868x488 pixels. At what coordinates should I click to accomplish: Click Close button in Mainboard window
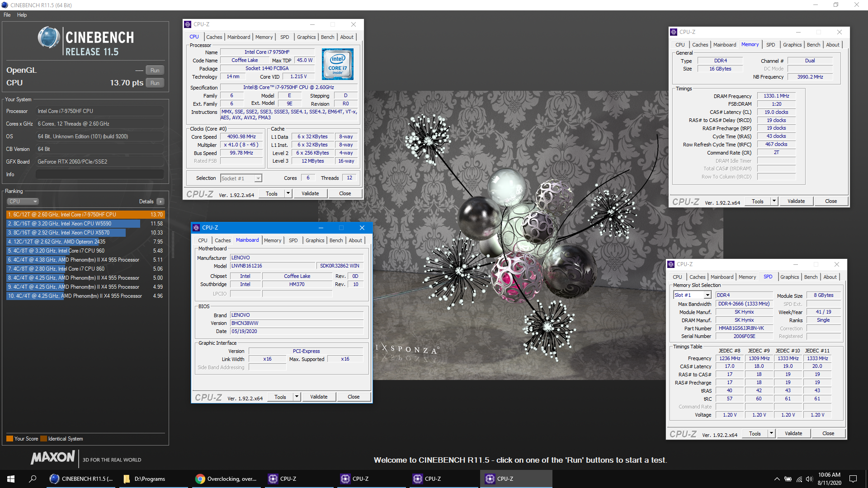pyautogui.click(x=354, y=397)
